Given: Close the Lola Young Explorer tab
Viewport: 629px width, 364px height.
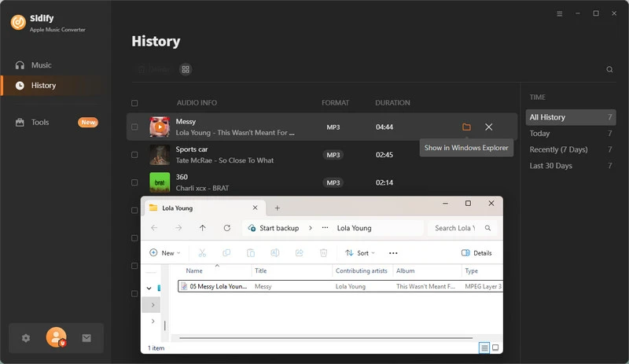Looking at the screenshot, I should pyautogui.click(x=255, y=208).
